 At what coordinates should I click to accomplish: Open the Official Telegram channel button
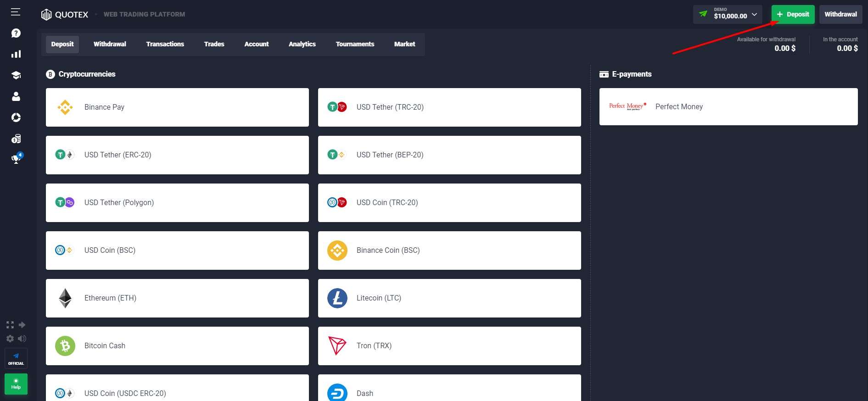[16, 358]
